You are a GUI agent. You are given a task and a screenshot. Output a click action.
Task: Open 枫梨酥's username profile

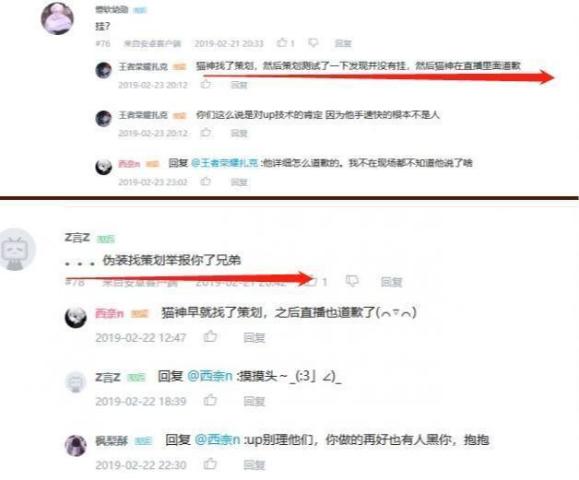(x=112, y=440)
